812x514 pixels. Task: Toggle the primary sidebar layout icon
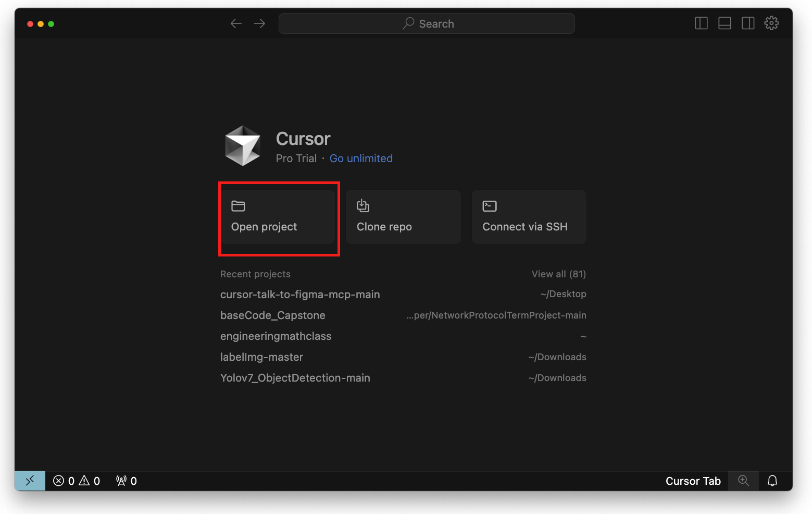(x=701, y=23)
